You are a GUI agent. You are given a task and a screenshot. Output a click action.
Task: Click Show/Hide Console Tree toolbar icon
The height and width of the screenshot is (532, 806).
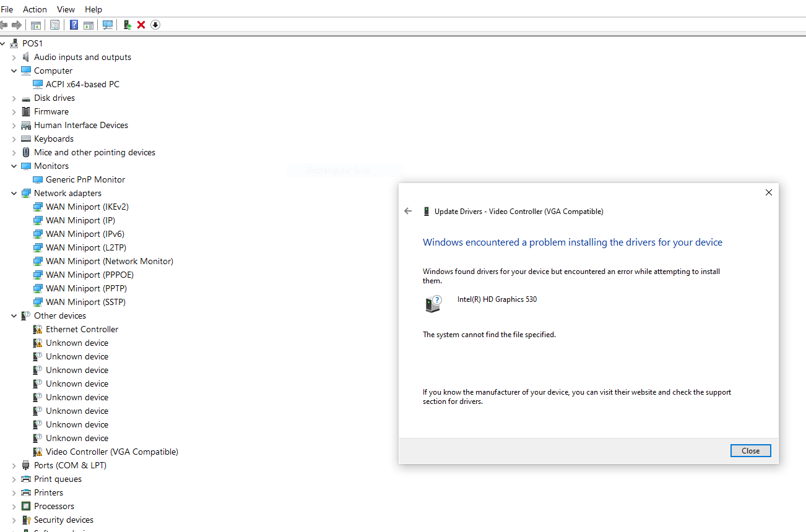(x=36, y=25)
